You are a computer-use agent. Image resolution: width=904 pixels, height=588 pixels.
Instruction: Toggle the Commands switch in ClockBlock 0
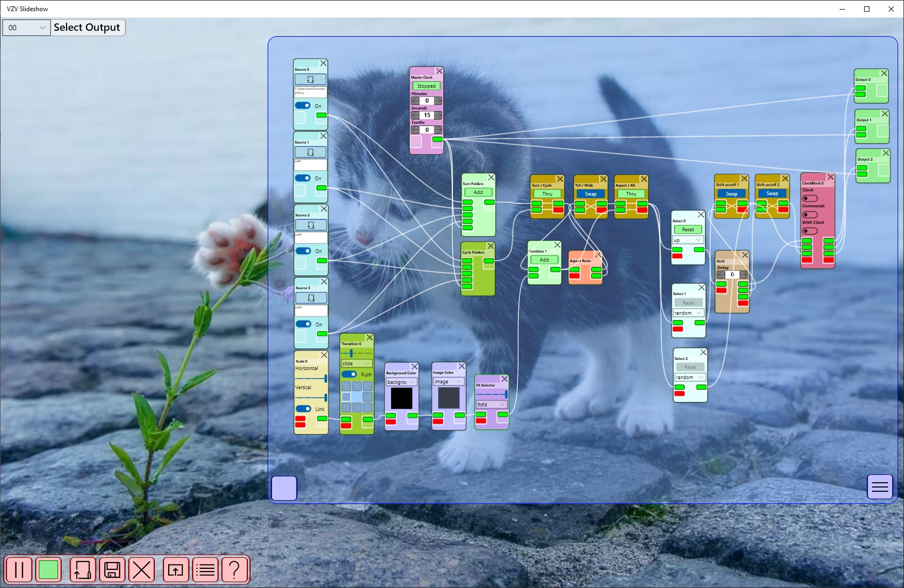[810, 215]
